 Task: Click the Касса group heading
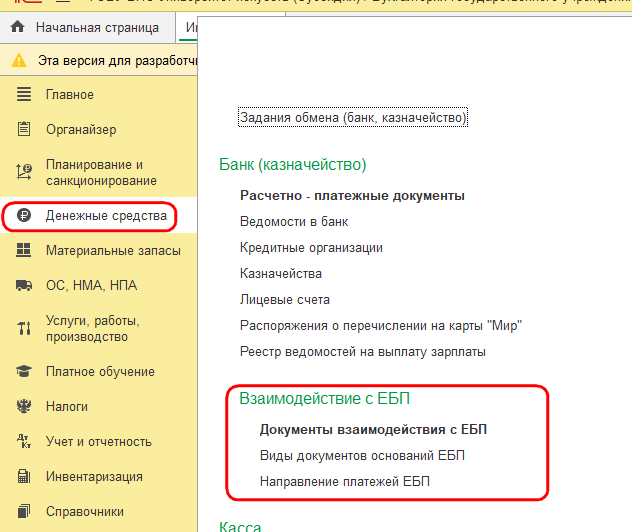coord(240,526)
